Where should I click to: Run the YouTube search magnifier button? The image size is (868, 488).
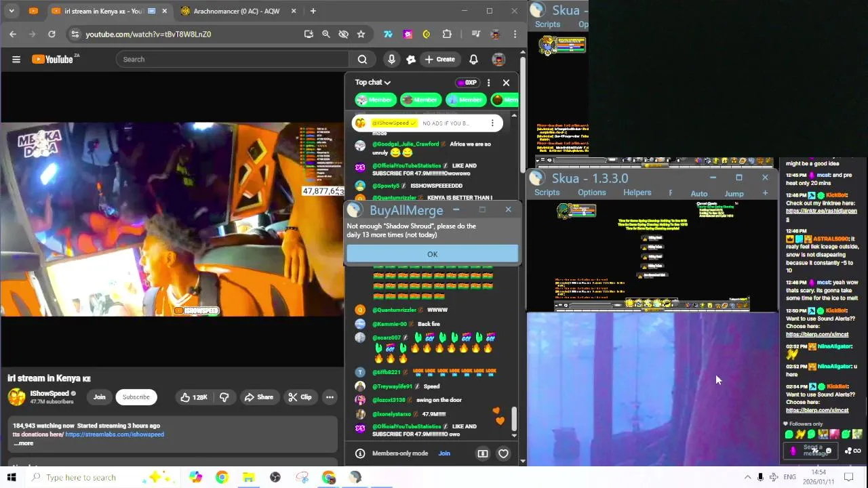point(362,59)
